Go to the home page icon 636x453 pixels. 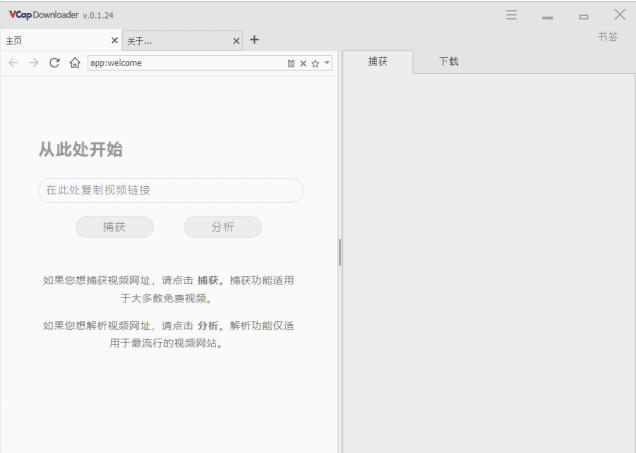(75, 63)
